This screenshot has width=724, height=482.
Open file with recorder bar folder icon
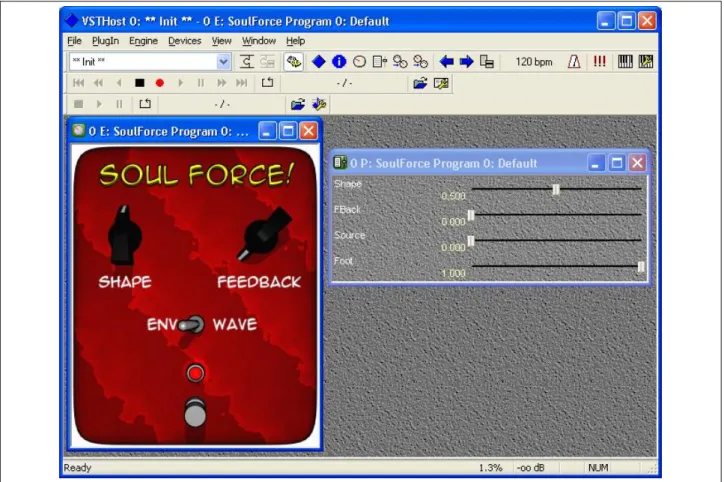click(x=298, y=104)
